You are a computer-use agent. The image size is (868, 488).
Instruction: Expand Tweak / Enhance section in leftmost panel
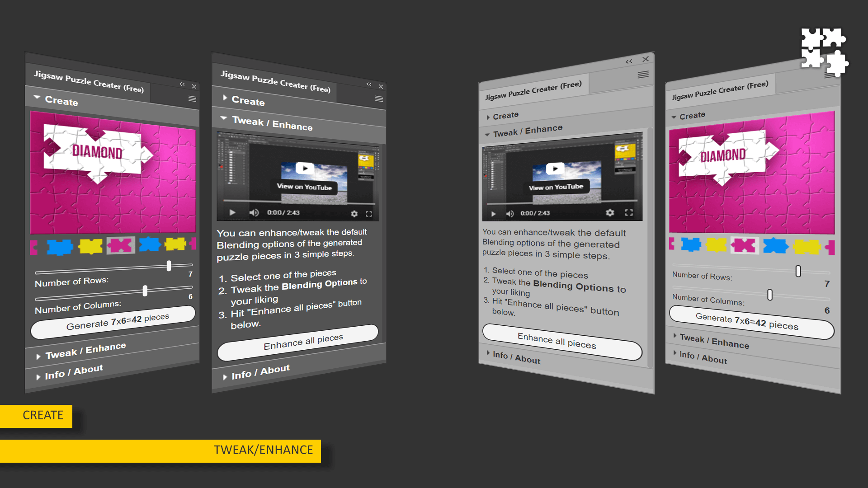point(85,351)
